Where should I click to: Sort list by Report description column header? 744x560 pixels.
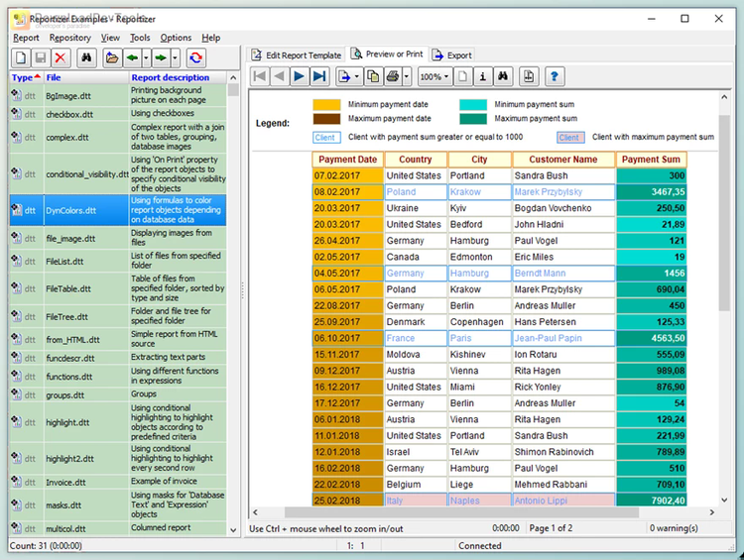click(171, 77)
